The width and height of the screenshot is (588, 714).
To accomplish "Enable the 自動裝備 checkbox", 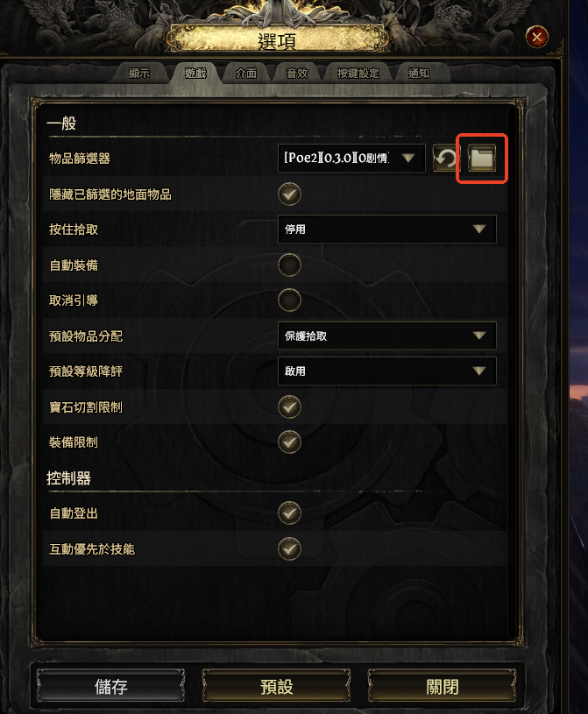I will click(290, 265).
